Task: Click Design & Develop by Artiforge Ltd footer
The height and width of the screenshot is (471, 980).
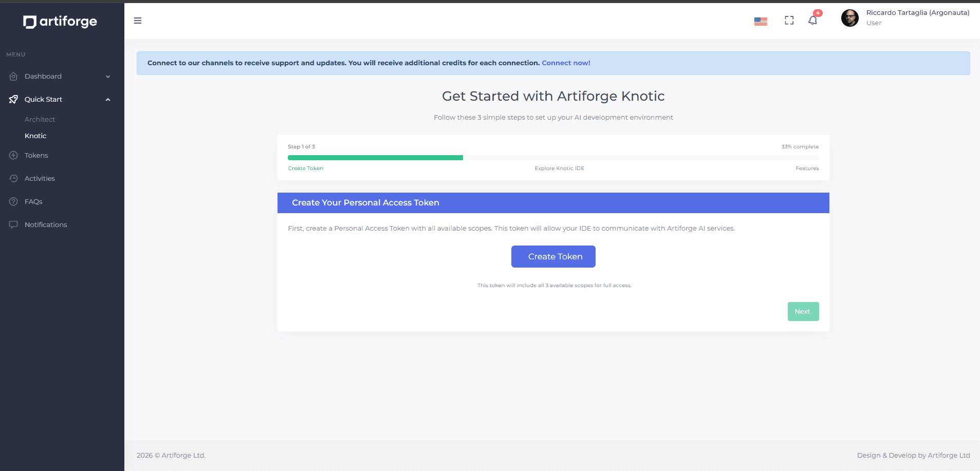Action: pos(914,455)
